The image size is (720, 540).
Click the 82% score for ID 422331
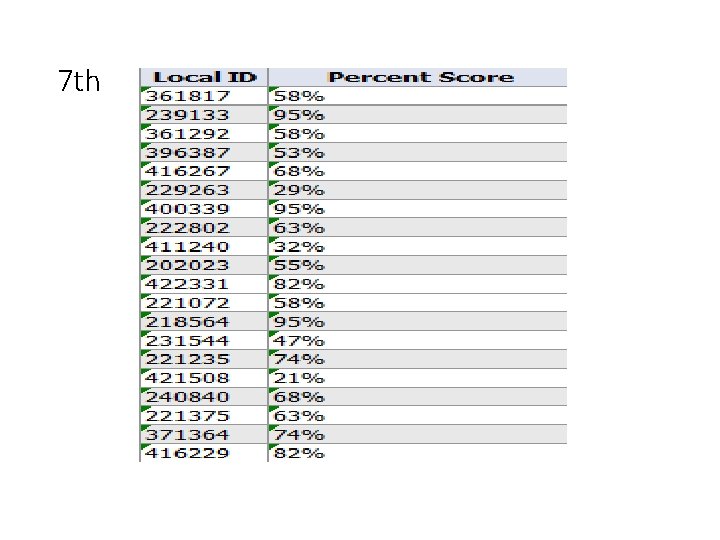click(x=418, y=284)
